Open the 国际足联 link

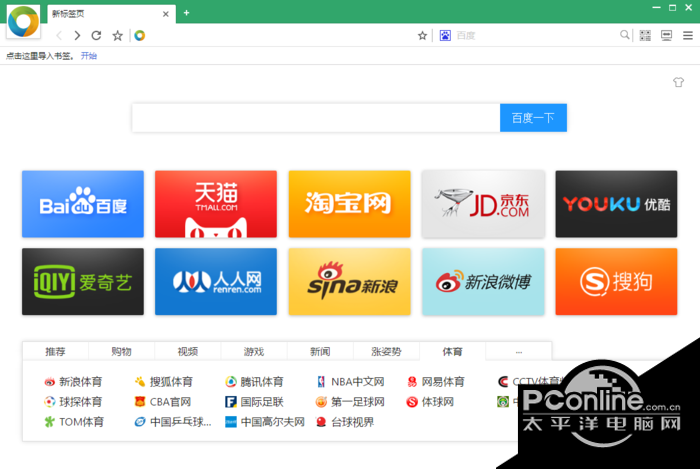[254, 402]
